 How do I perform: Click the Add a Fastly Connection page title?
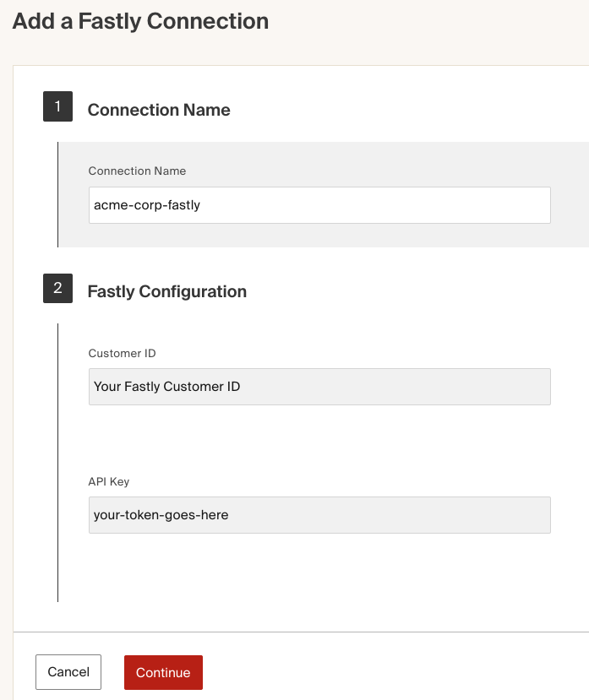[139, 21]
